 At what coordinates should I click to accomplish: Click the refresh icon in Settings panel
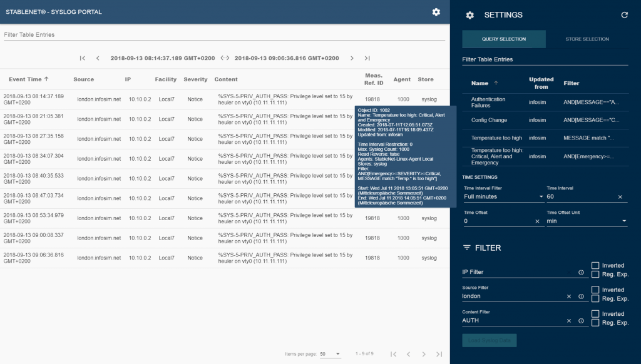[623, 15]
